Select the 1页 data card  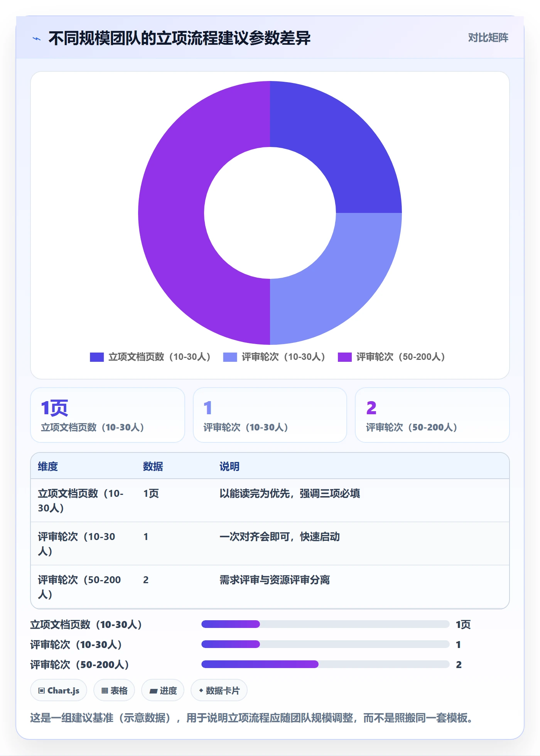[x=108, y=415]
